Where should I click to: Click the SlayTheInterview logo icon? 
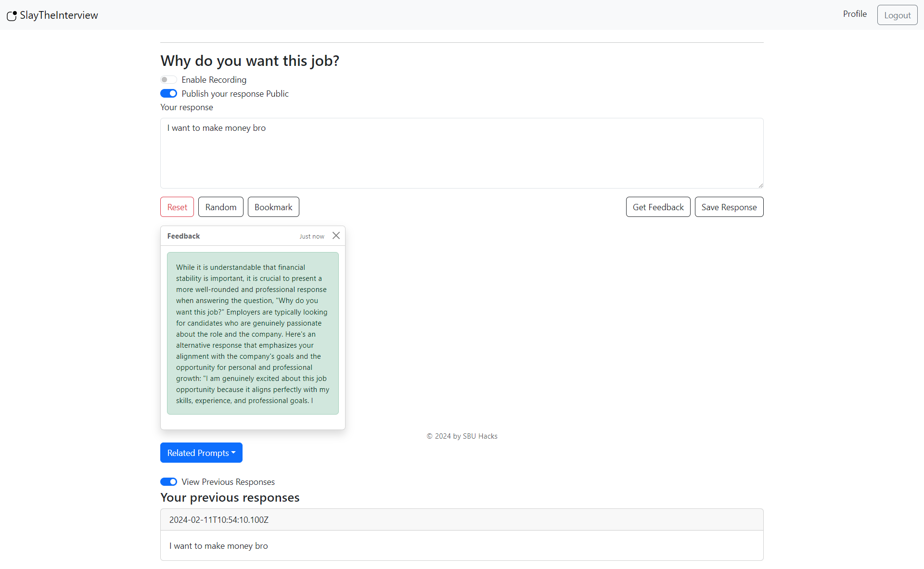click(x=12, y=16)
